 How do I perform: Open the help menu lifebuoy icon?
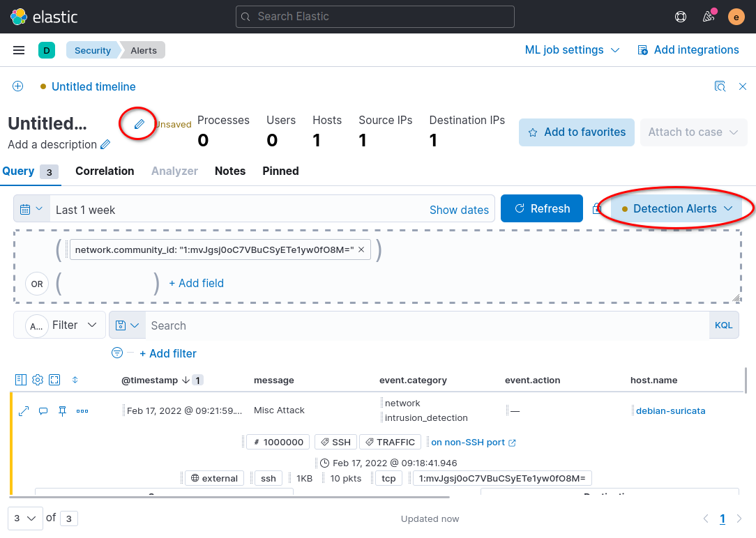point(680,17)
